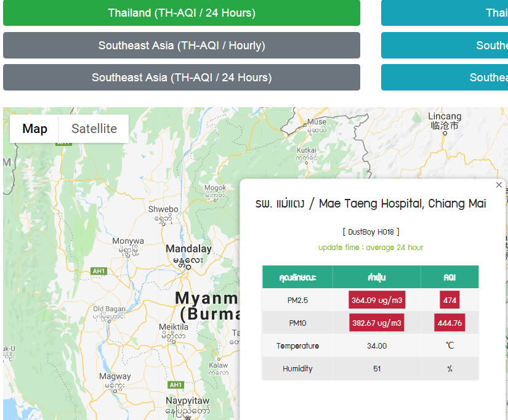Click the green Thailand (TH-AQI / 24 Hours) button
Screen dimensions: 508x420
click(x=182, y=13)
